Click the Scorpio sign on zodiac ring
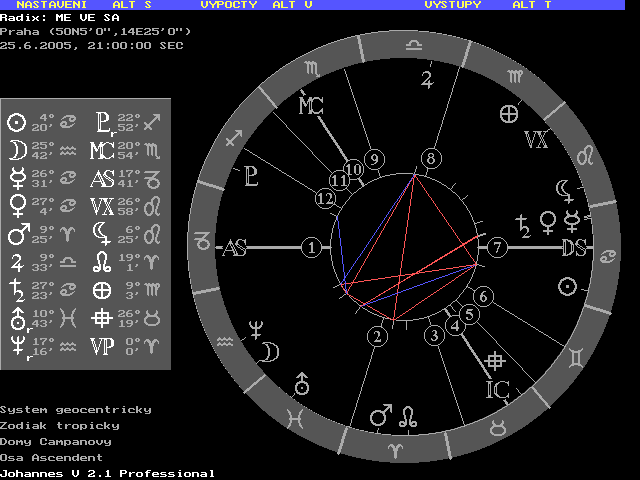 [313, 69]
